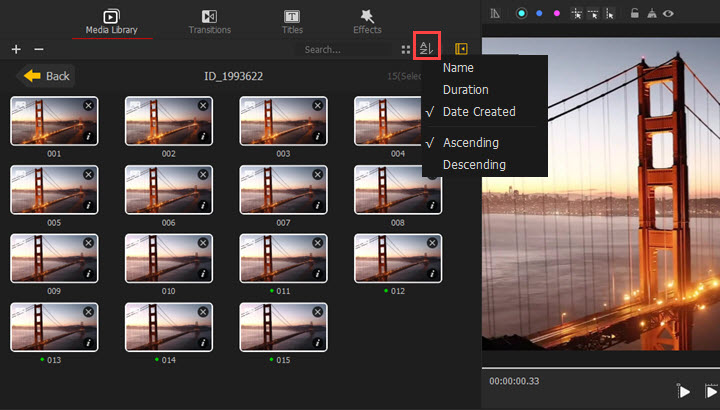Go to the Effects tab

click(x=367, y=21)
